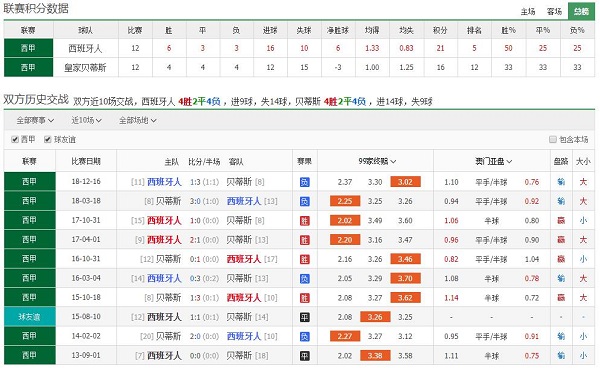Click the 胜 result icon for 15-10-18

pyautogui.click(x=304, y=298)
